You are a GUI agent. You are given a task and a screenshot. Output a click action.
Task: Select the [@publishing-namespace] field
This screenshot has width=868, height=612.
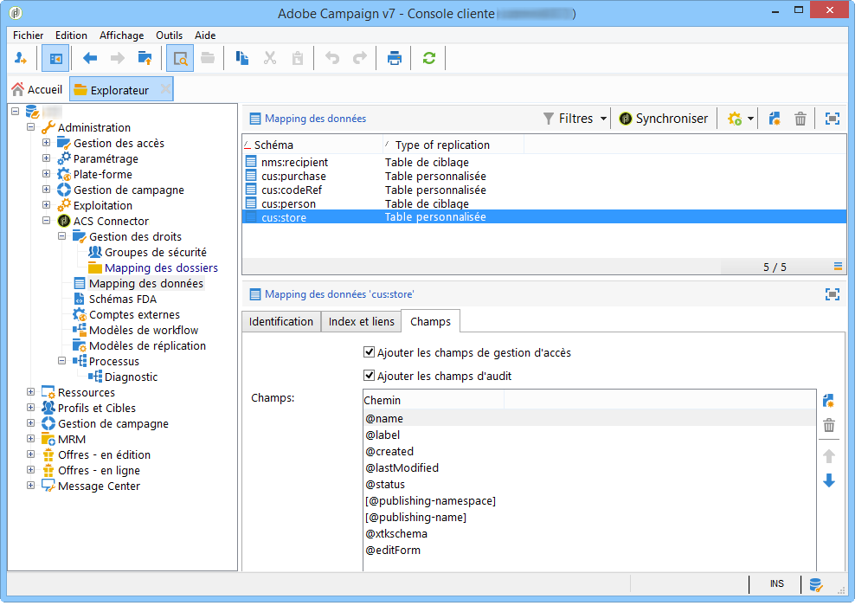click(x=589, y=500)
